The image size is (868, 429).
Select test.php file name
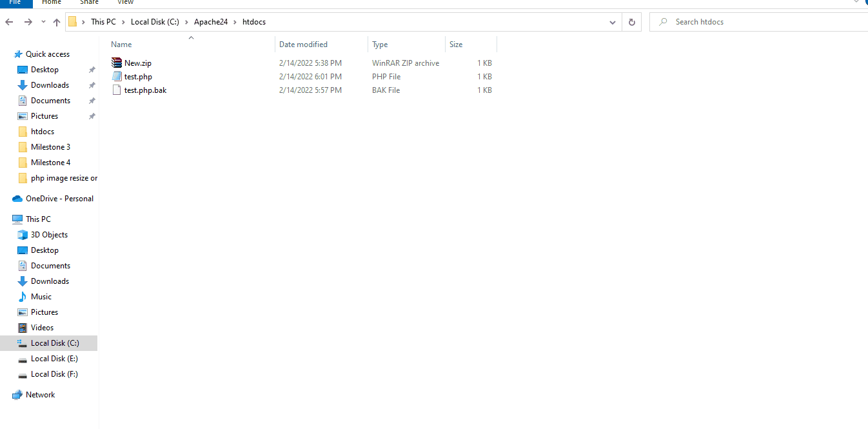point(138,76)
